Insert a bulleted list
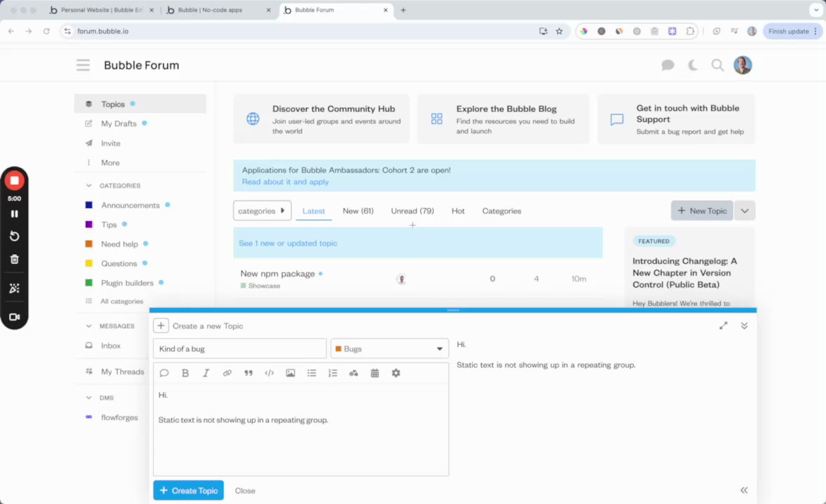The height and width of the screenshot is (504, 826). tap(311, 373)
